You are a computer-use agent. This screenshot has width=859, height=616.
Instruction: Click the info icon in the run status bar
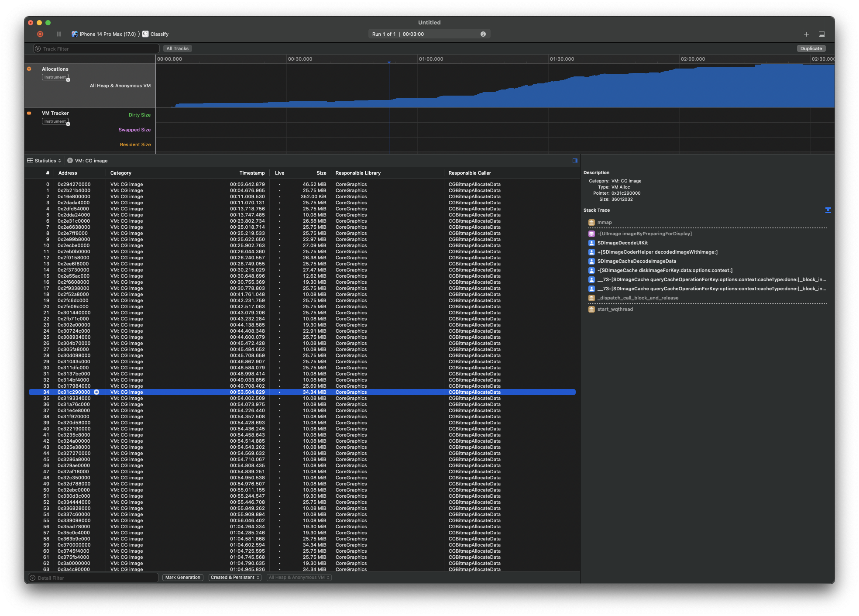click(x=483, y=34)
